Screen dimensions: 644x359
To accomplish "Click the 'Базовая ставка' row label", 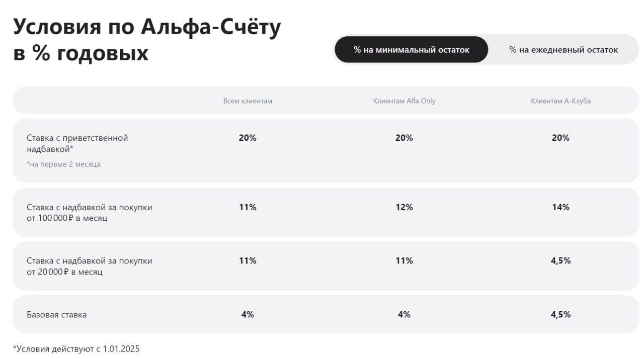I will [56, 315].
